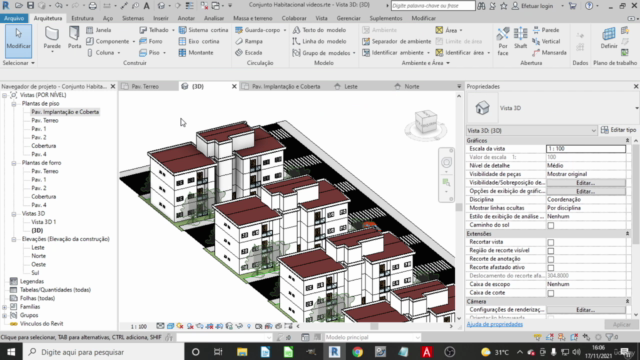Viewport: 640px width, 360px height.
Task: Select the Montante tool
Action: click(196, 53)
